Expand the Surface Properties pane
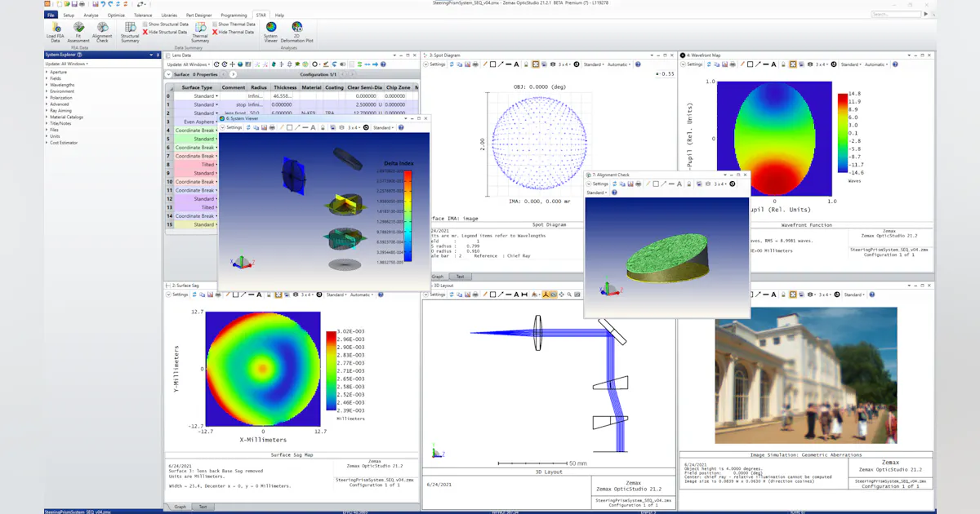 pos(169,74)
